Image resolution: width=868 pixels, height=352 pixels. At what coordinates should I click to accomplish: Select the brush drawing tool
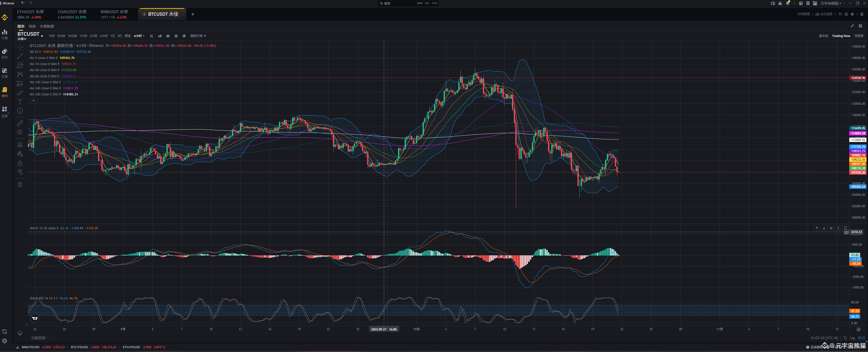pyautogui.click(x=20, y=93)
